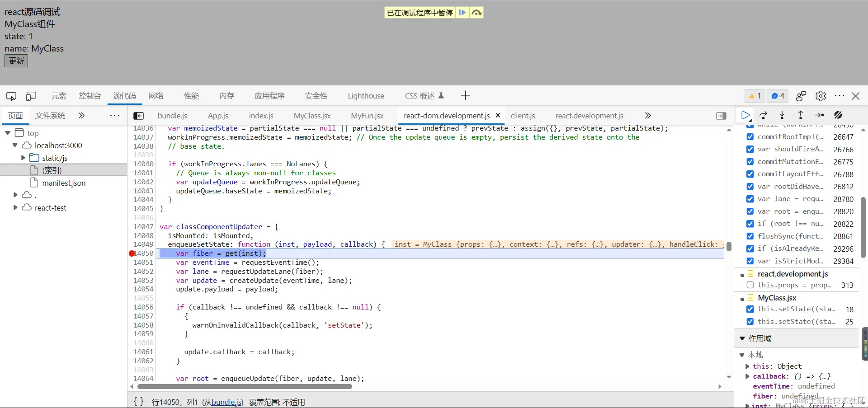868x408 pixels.
Task: Remove breakpoint on line 14050
Action: [x=132, y=253]
